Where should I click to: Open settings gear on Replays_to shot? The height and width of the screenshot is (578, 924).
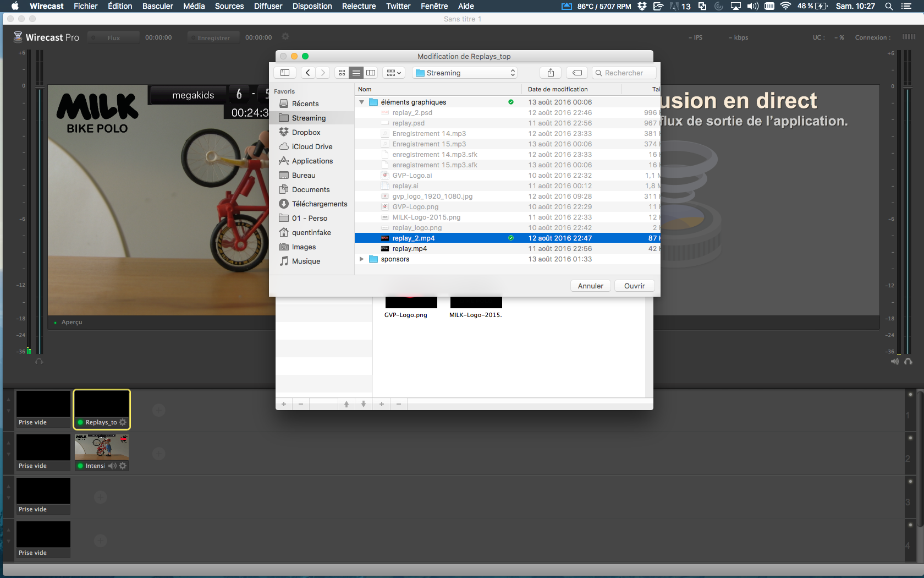point(123,422)
